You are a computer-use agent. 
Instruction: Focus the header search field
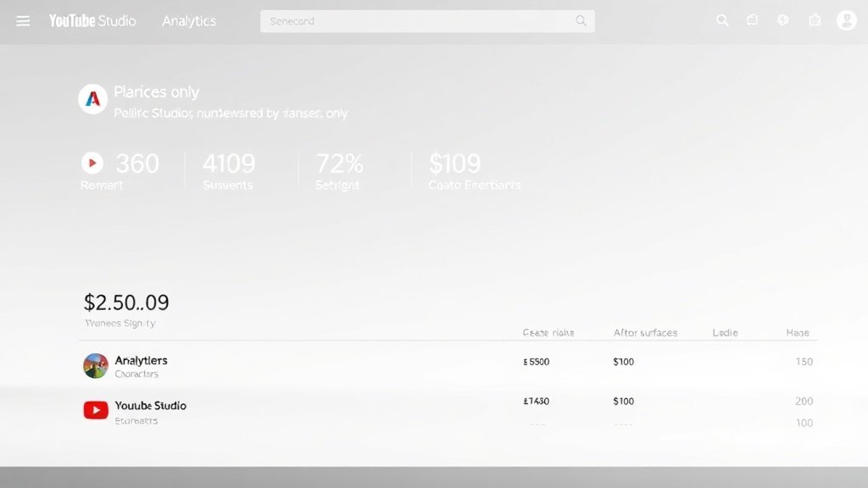click(x=427, y=21)
